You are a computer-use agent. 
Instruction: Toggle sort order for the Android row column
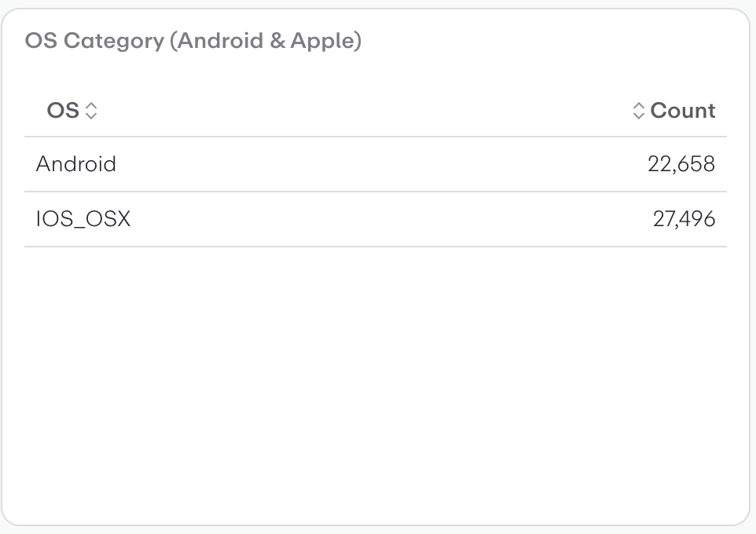[x=92, y=111]
